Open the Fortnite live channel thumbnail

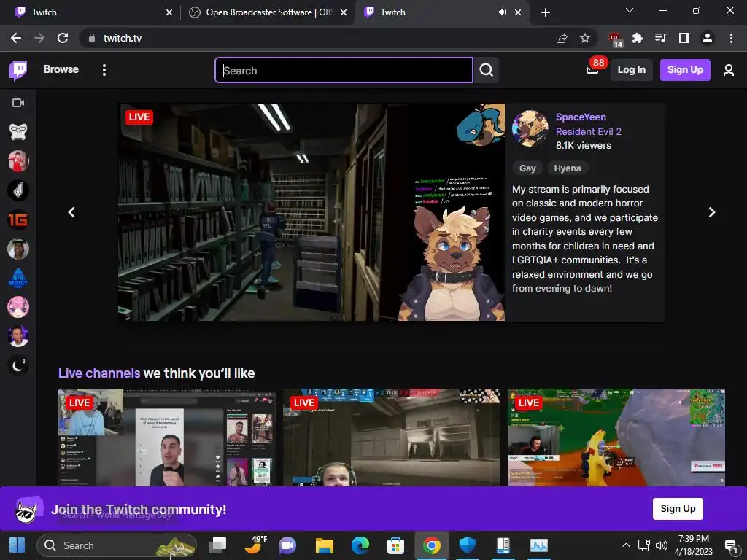pyautogui.click(x=616, y=437)
